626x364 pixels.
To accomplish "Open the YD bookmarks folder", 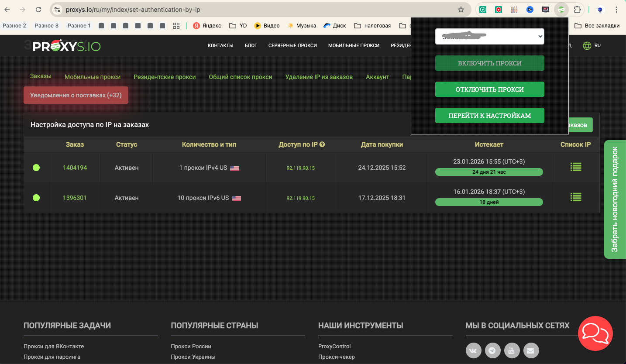I will tap(237, 26).
